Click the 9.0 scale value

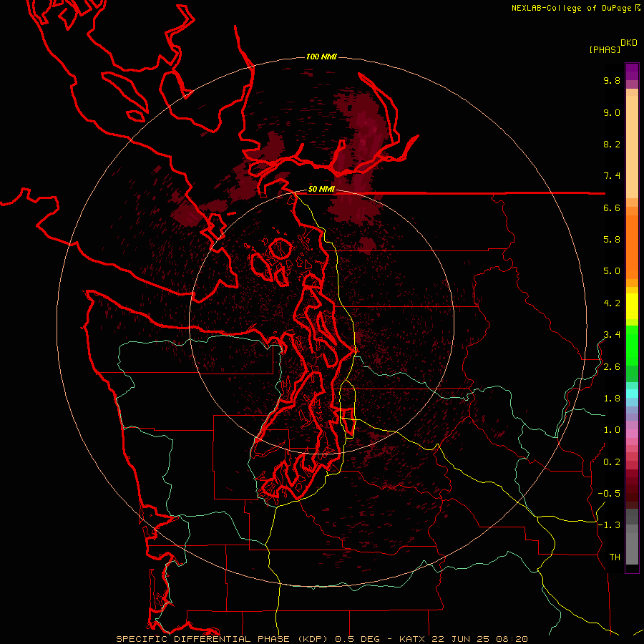612,112
